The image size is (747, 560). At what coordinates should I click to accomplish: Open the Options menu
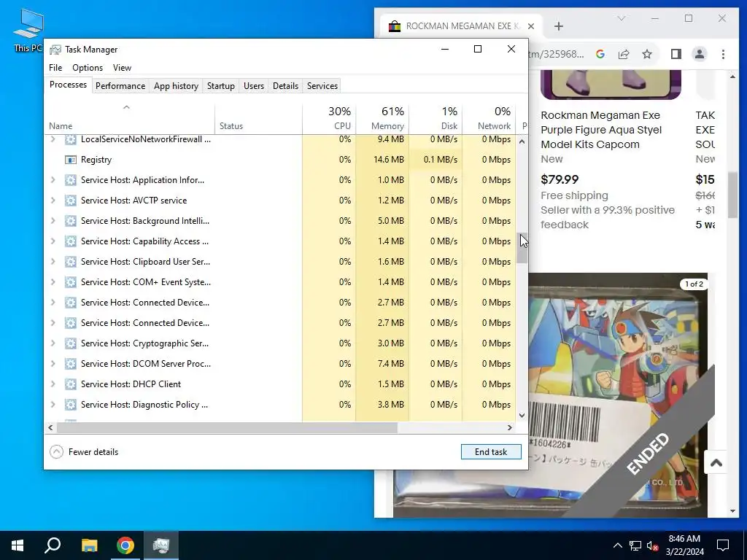(88, 68)
